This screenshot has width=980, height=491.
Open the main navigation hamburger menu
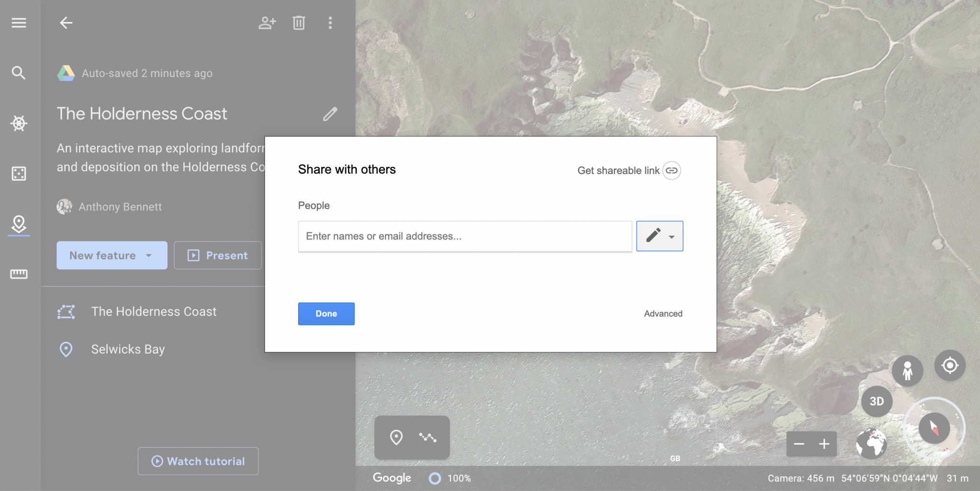point(19,23)
